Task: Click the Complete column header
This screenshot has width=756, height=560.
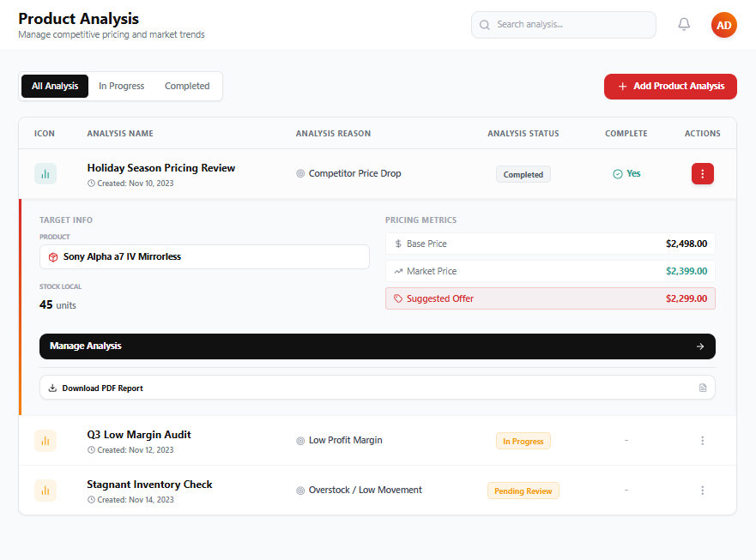Action: [x=626, y=134]
